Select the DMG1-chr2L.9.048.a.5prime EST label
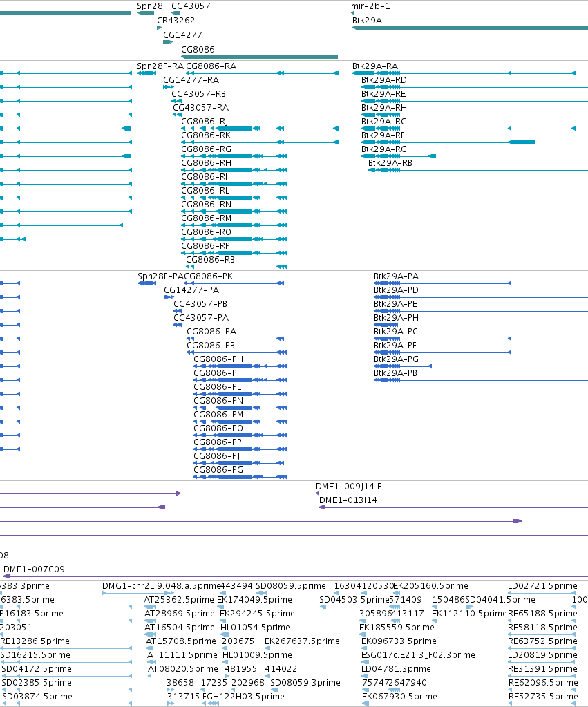Viewport: 588px width, 707px height. tap(162, 586)
